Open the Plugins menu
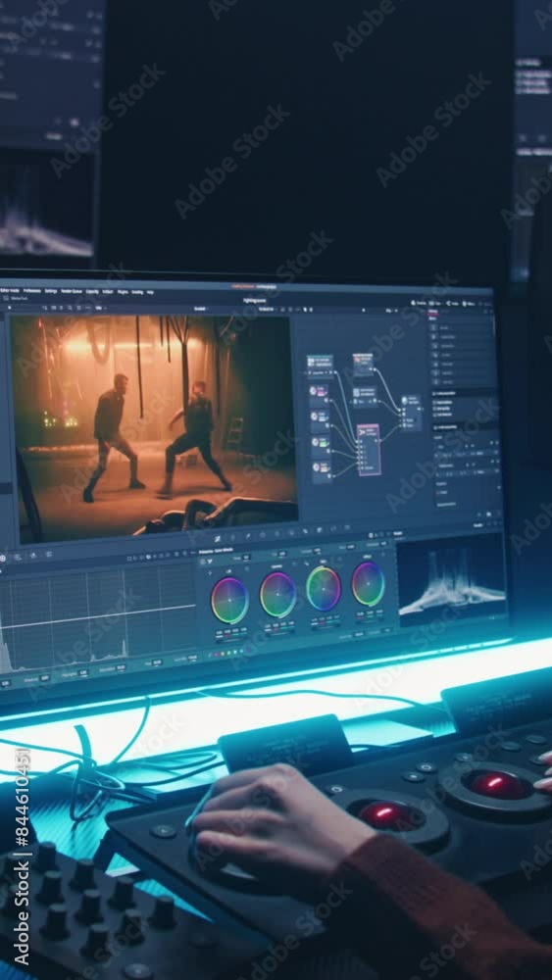The width and height of the screenshot is (552, 980). point(123,291)
